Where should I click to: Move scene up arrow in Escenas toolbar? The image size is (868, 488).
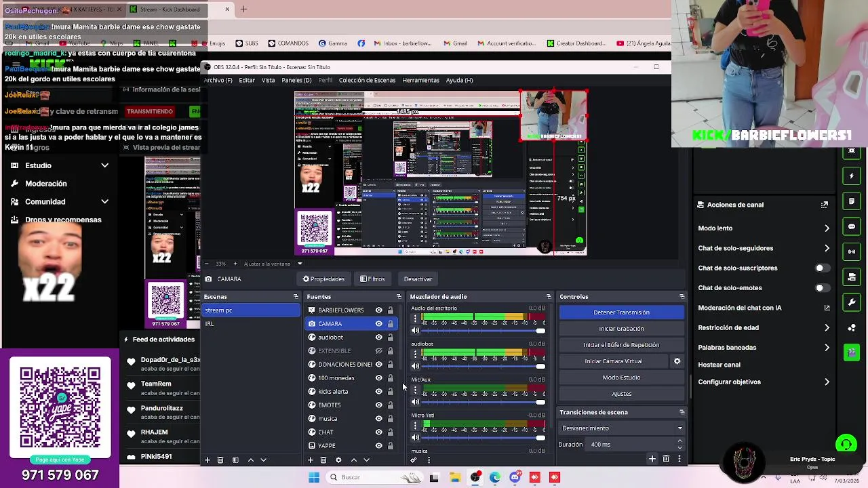click(x=250, y=460)
